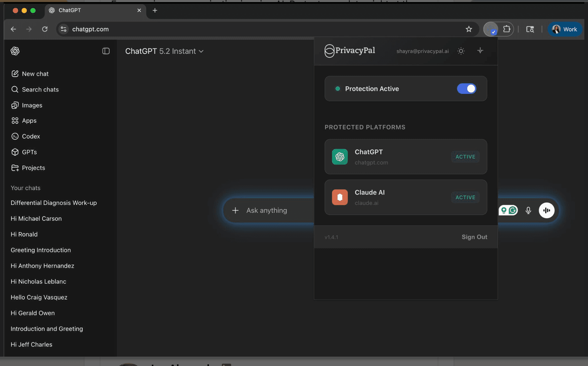Click the microphone icon for dictation

point(528,210)
